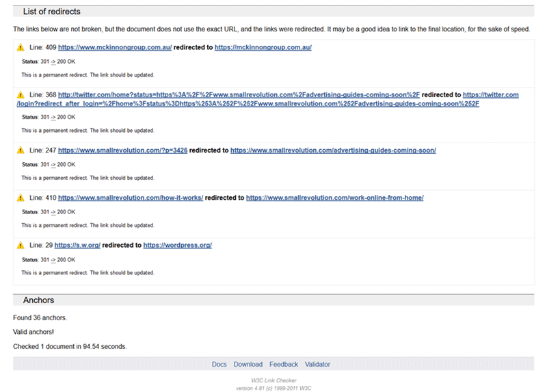Open smallrevolution.com/how-it-works/ link
The width and height of the screenshot is (547, 392).
click(131, 198)
